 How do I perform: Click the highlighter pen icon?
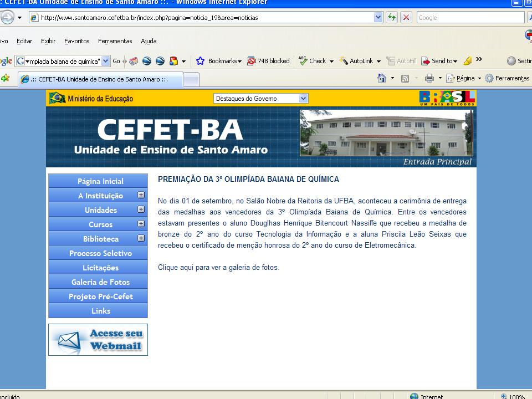[468, 61]
